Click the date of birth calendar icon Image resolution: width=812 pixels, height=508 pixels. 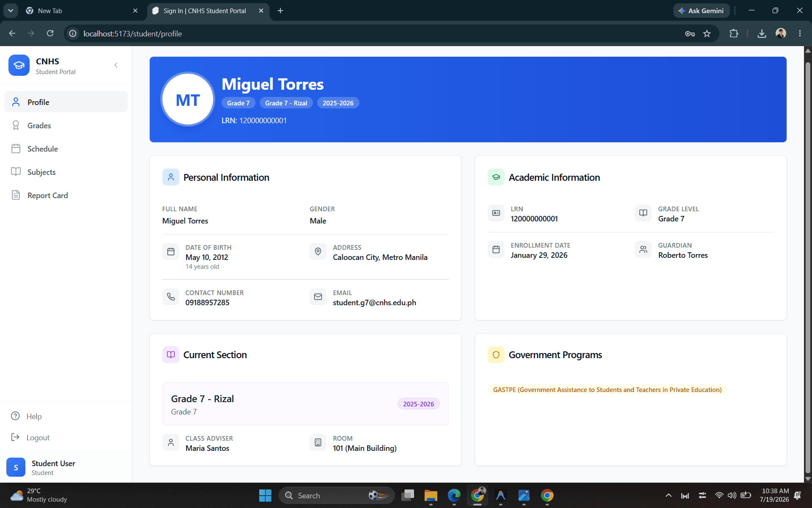[171, 251]
